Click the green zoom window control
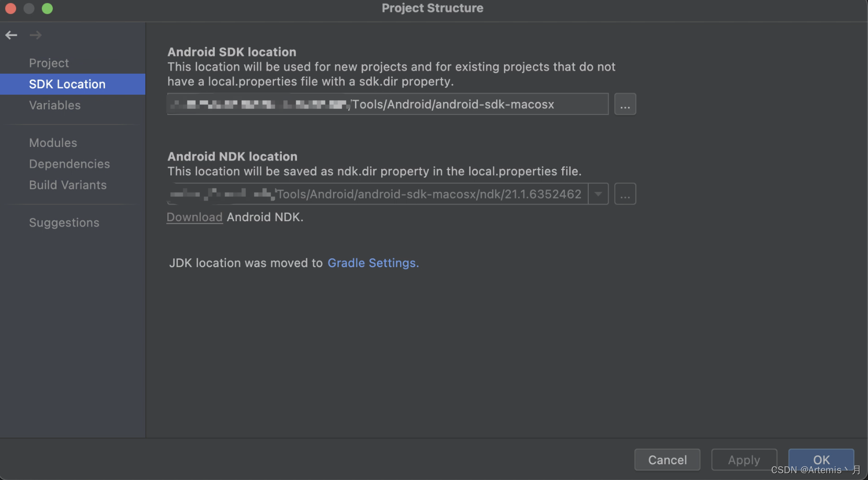 pos(47,8)
